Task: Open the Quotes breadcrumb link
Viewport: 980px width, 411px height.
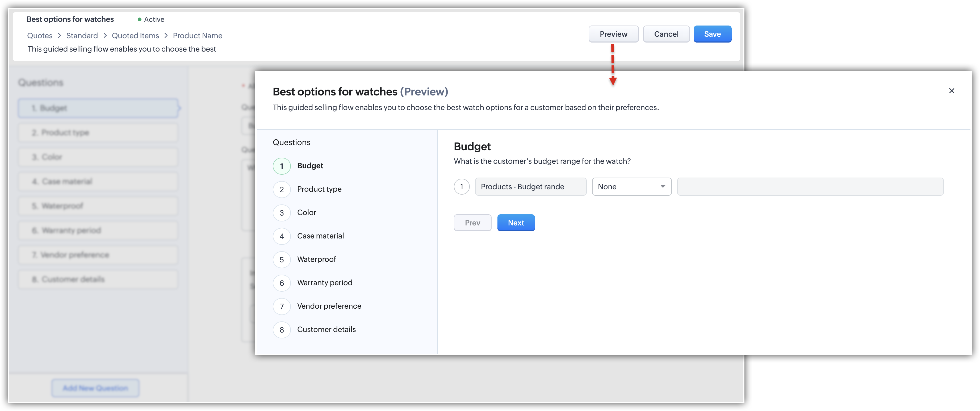Action: [x=40, y=35]
